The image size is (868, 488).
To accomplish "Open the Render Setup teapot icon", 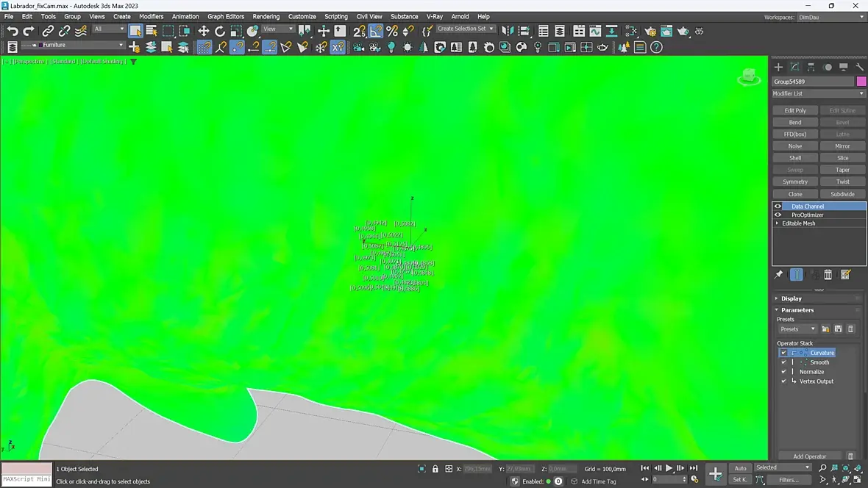I will (x=650, y=31).
